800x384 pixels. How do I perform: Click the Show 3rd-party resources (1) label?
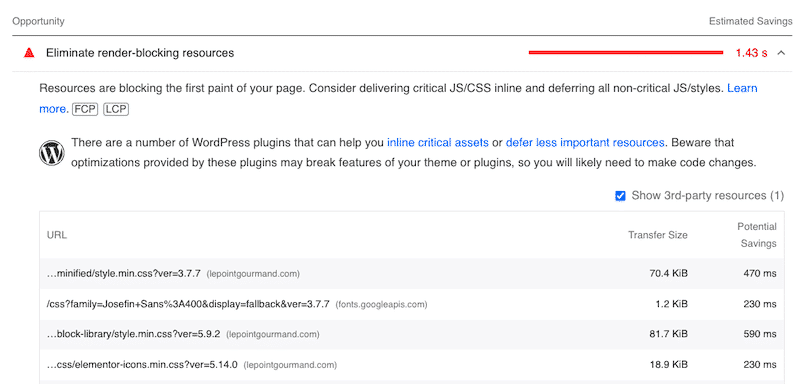click(x=708, y=196)
